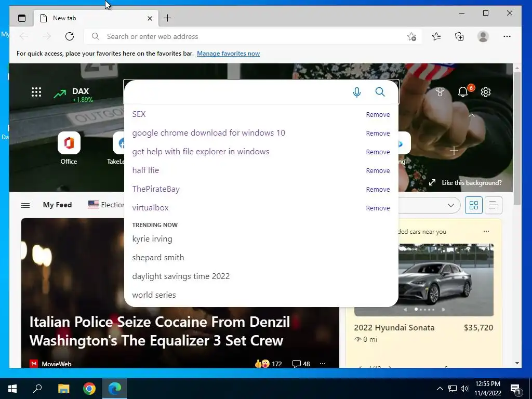This screenshot has height=399, width=532.
Task: Click the Manage favorites now link
Action: pos(229,54)
